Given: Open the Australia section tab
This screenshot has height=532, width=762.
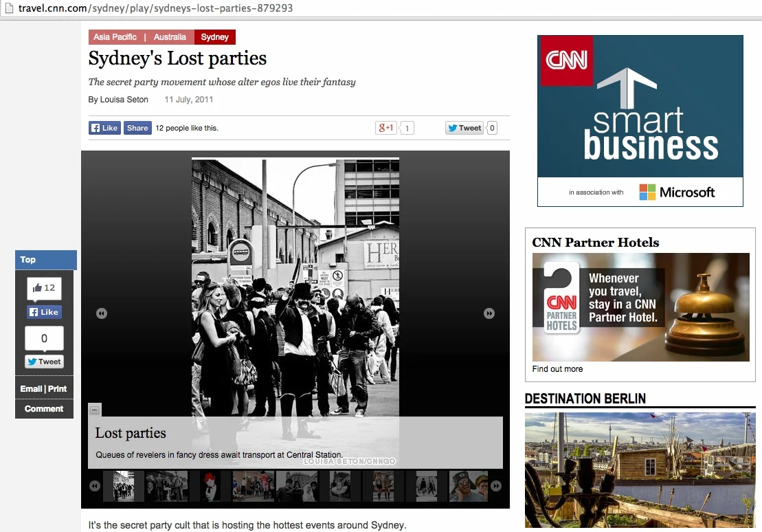Looking at the screenshot, I should coord(170,37).
